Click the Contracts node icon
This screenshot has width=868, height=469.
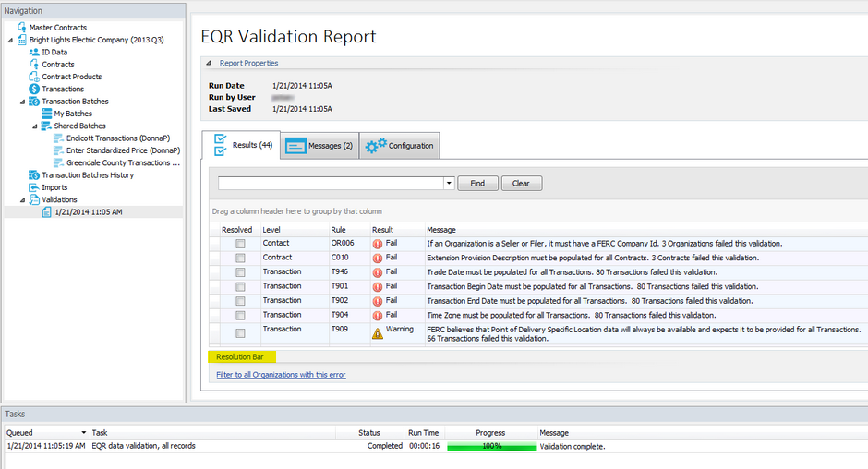(34, 65)
